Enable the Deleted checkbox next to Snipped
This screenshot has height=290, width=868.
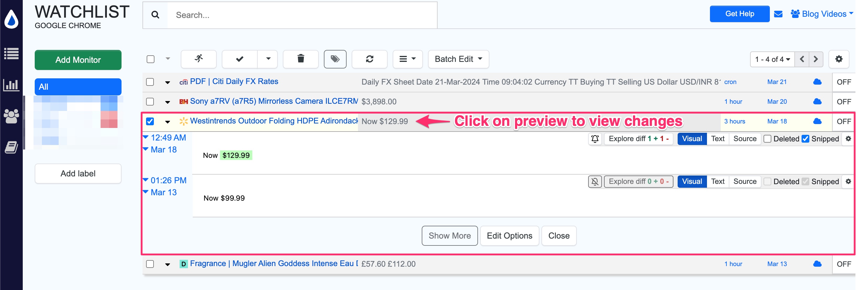[x=768, y=139]
